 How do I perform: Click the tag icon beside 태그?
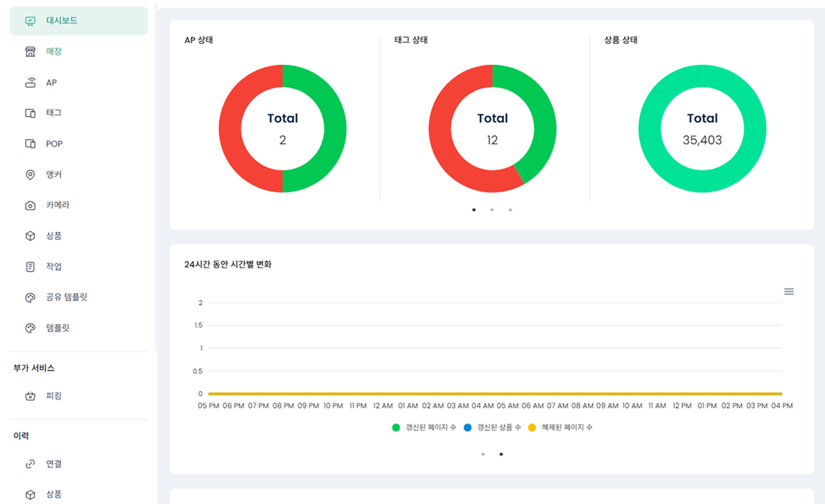30,113
